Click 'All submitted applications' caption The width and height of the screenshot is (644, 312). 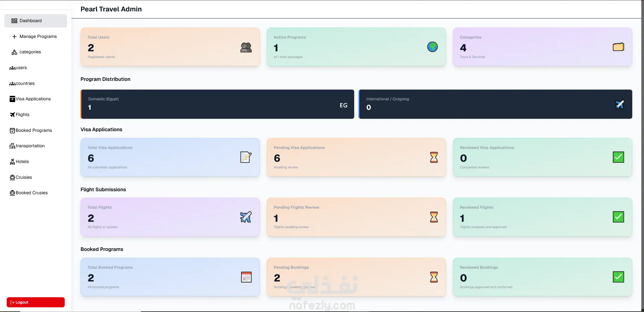pyautogui.click(x=107, y=167)
